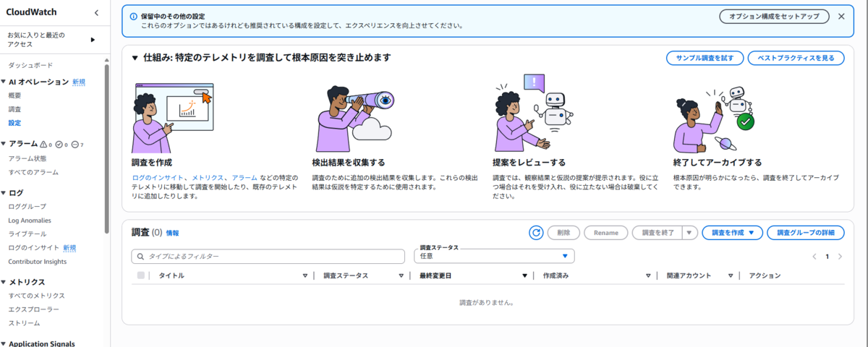Click the 調査を作成 chart illustration
The width and height of the screenshot is (868, 347).
[174, 118]
